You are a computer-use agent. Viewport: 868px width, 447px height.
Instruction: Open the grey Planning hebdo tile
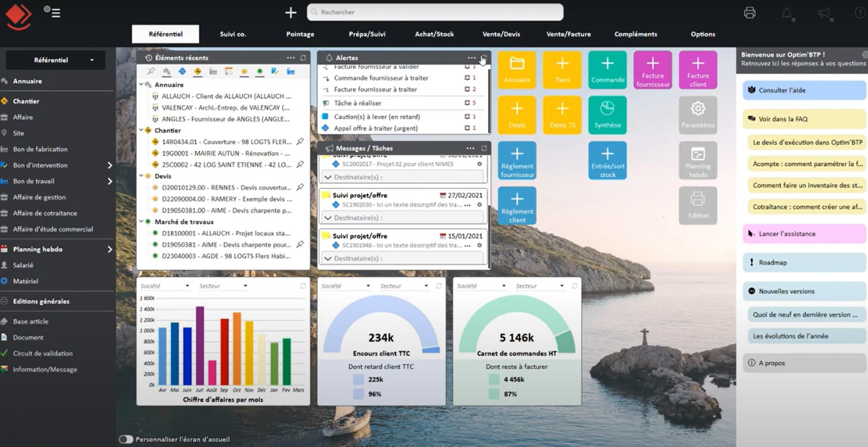coord(698,160)
